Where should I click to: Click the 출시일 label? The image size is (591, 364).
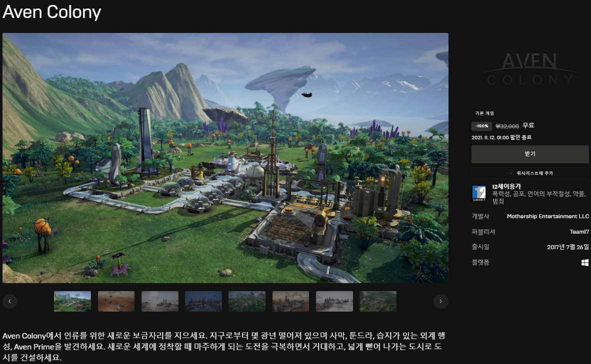pyautogui.click(x=480, y=247)
